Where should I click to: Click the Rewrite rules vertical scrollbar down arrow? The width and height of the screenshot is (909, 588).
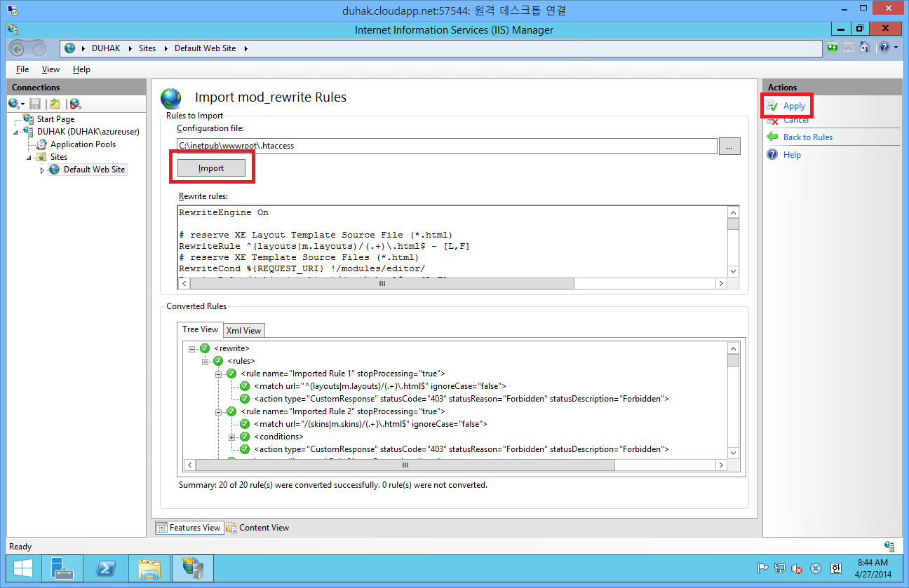point(733,271)
